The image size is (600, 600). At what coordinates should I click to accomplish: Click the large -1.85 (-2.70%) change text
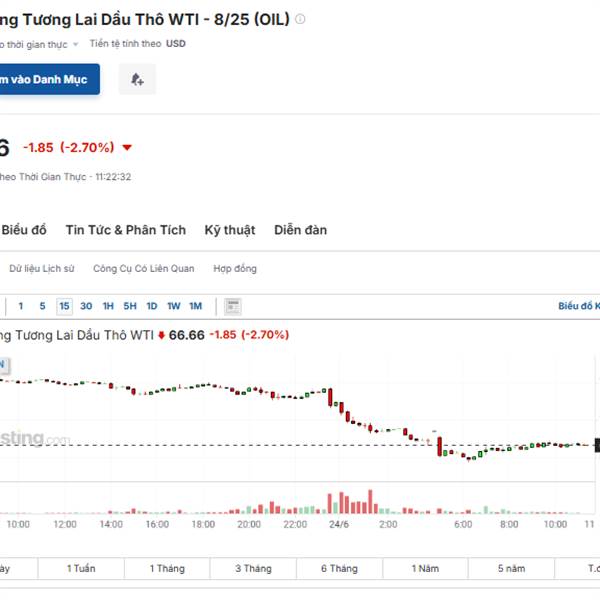69,147
